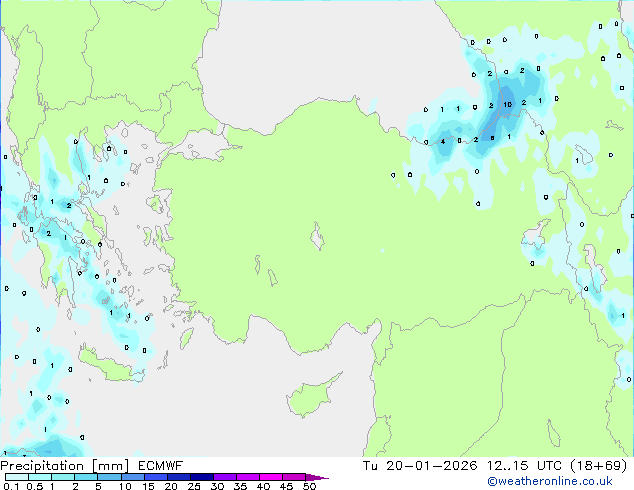
Task: Click the 'Precipitation [mm]' title text
Action: 65,466
